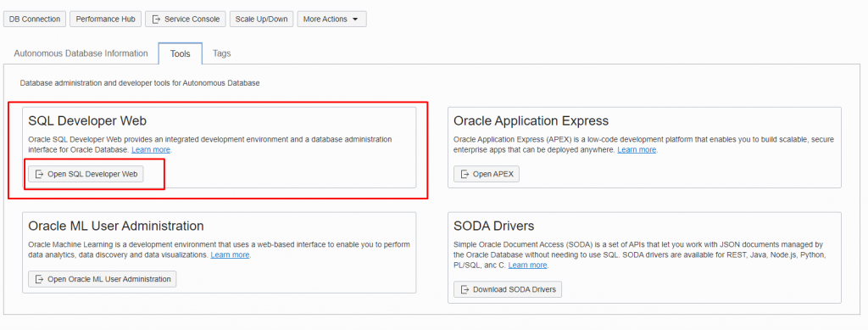Image resolution: width=868 pixels, height=330 pixels.
Task: Expand the More Actions dropdown arrow
Action: click(x=355, y=20)
